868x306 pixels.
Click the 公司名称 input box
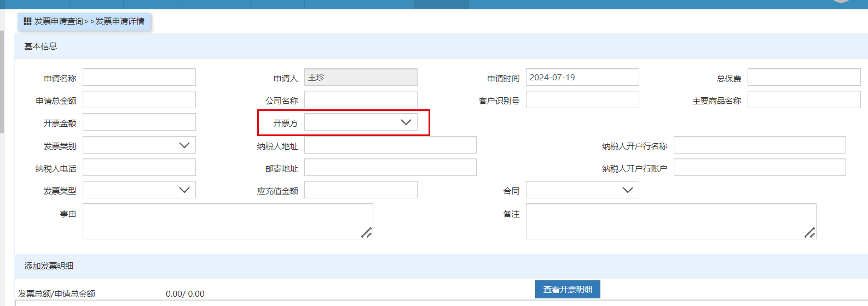(361, 100)
